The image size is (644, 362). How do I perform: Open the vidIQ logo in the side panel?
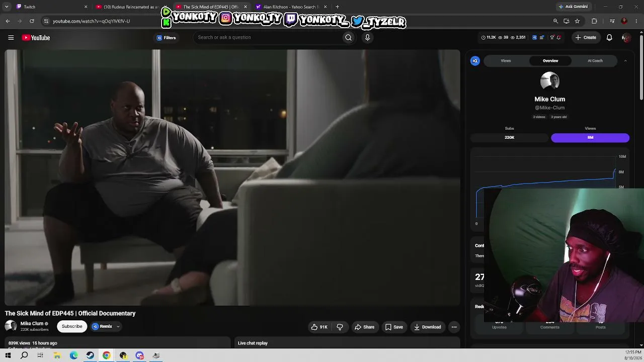click(x=475, y=61)
